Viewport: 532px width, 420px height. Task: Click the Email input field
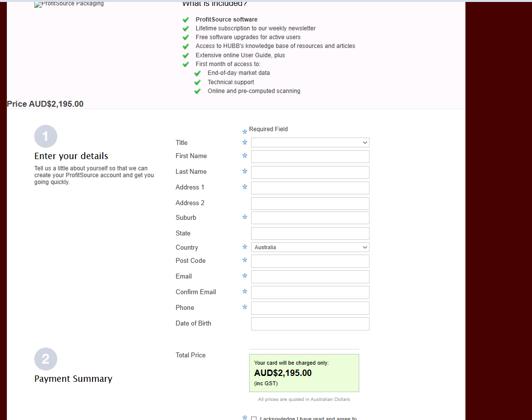click(x=310, y=277)
